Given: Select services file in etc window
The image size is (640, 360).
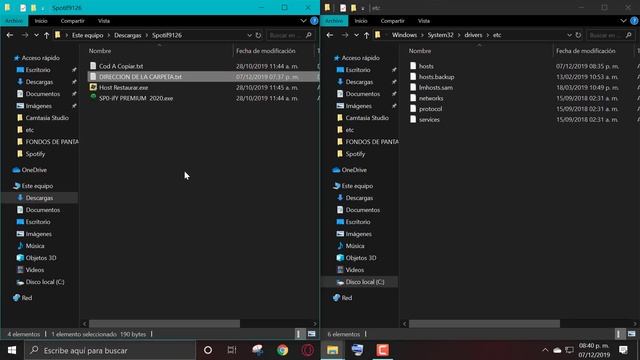Looking at the screenshot, I should pyautogui.click(x=429, y=120).
